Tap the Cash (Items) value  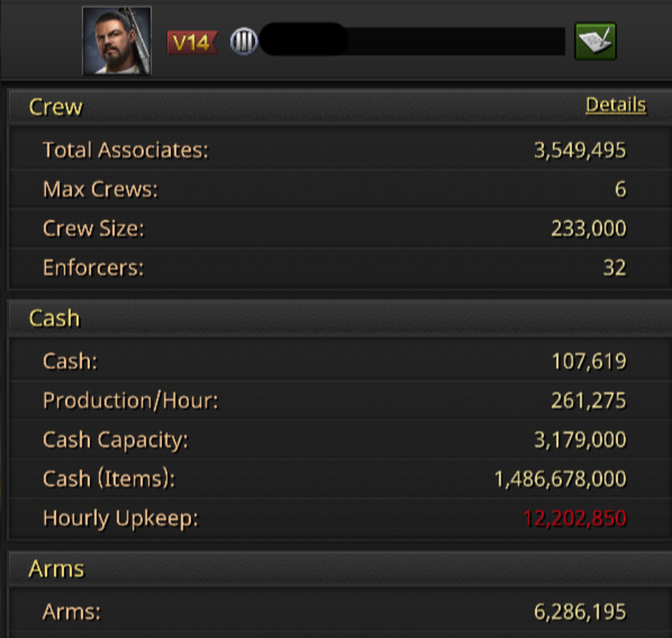pos(560,479)
